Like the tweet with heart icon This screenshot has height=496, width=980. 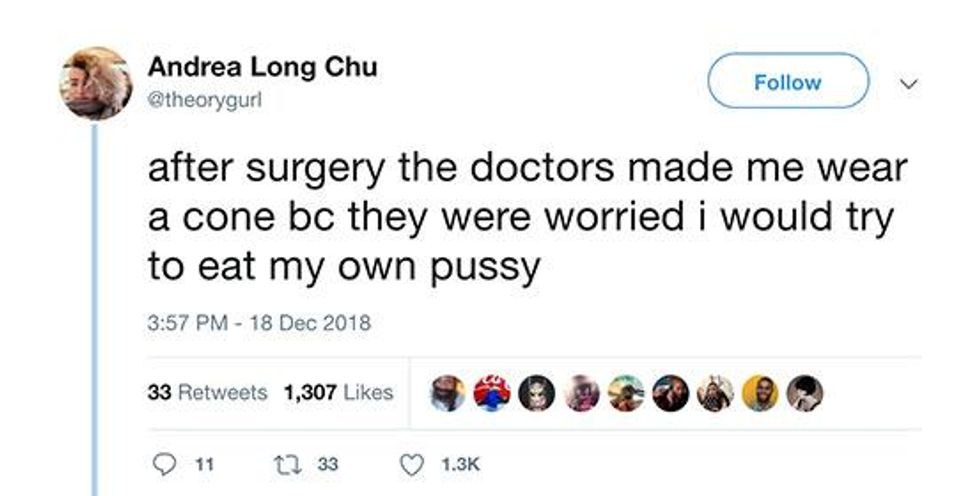point(411,465)
